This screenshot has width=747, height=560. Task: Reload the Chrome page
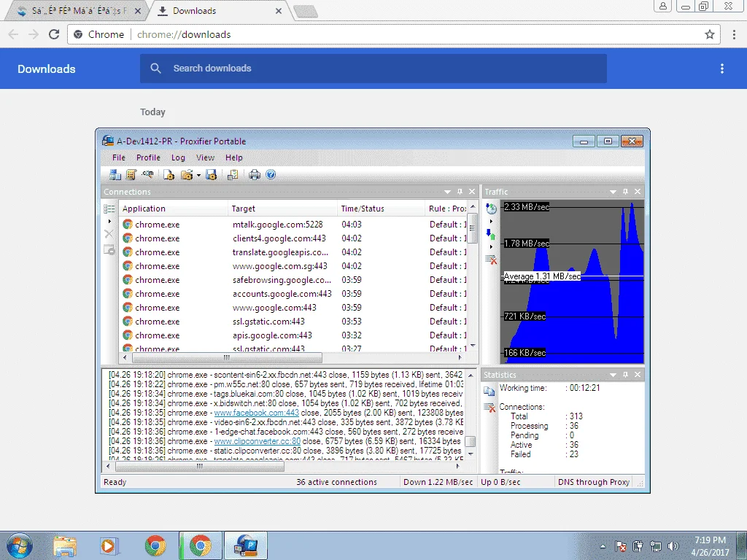pos(54,34)
